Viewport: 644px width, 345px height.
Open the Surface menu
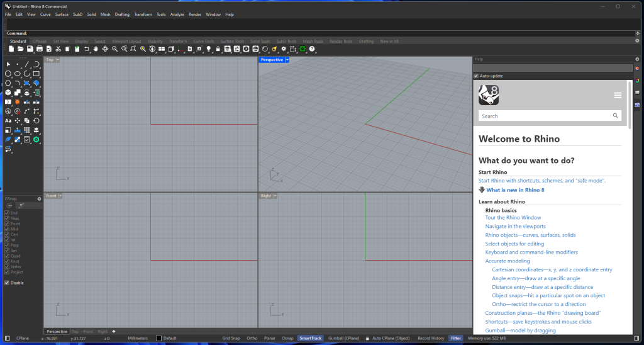(x=62, y=14)
